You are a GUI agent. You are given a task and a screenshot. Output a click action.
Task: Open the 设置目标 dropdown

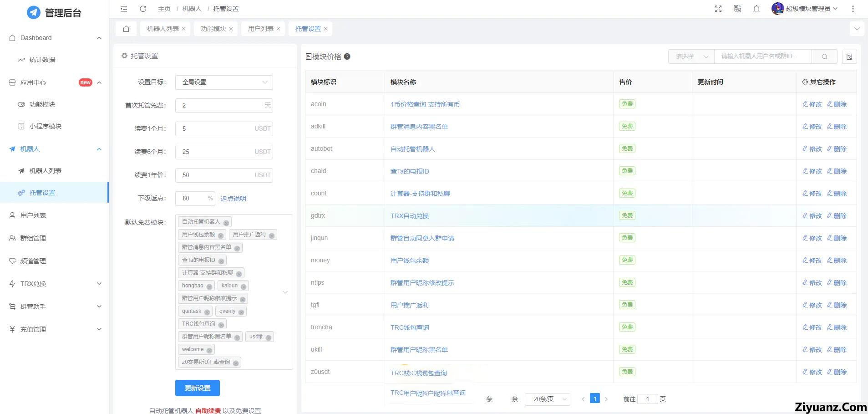pos(224,82)
